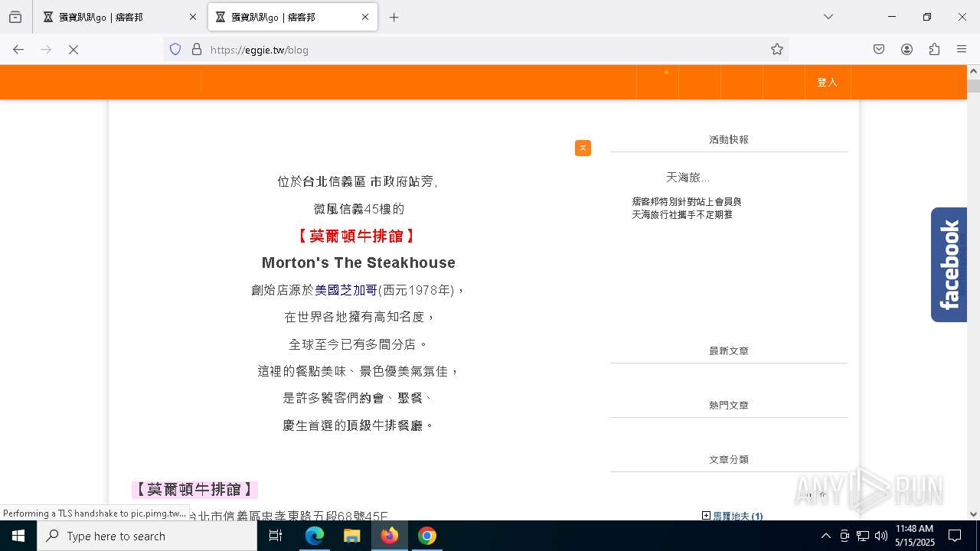The height and width of the screenshot is (551, 980).
Task: Click Morton's The Steakhouse heading text
Action: (358, 262)
